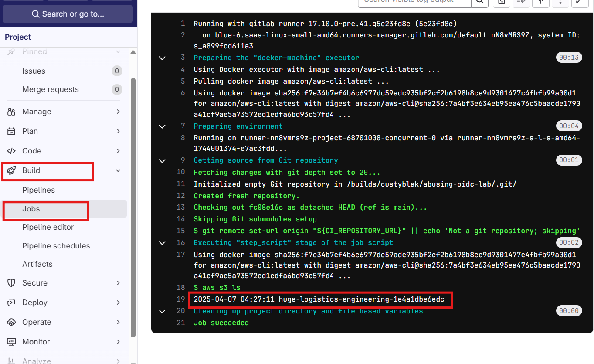Screen dimensions: 594x364
Task: Expand the Deploy section chevron
Action: point(118,303)
